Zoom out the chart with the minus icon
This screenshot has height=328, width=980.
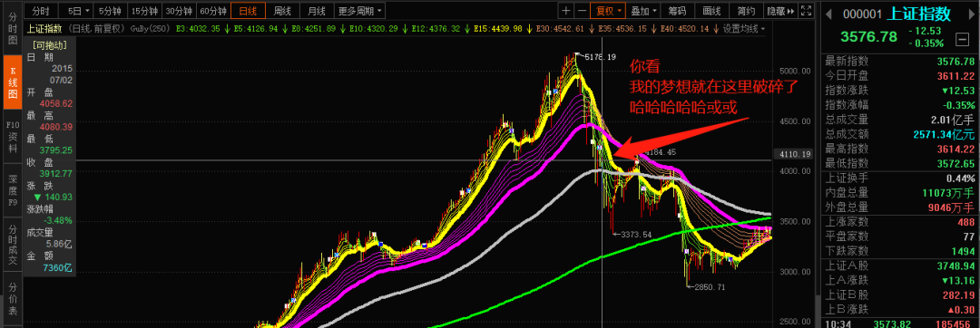[582, 11]
